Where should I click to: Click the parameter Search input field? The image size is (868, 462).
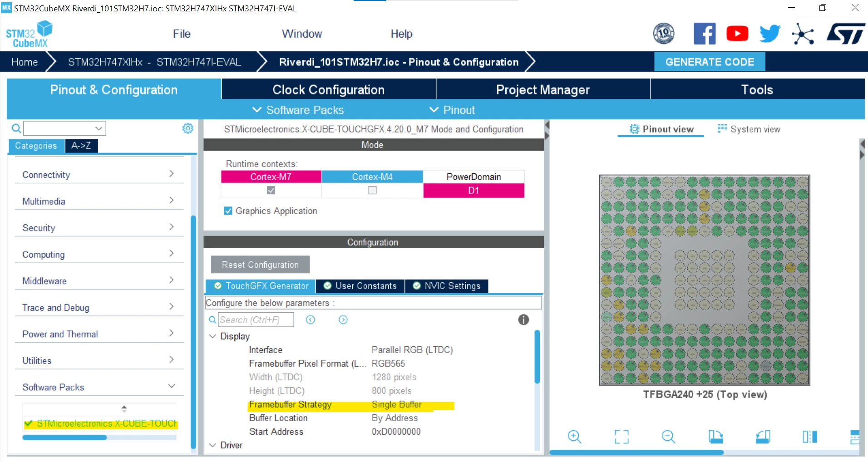(256, 320)
